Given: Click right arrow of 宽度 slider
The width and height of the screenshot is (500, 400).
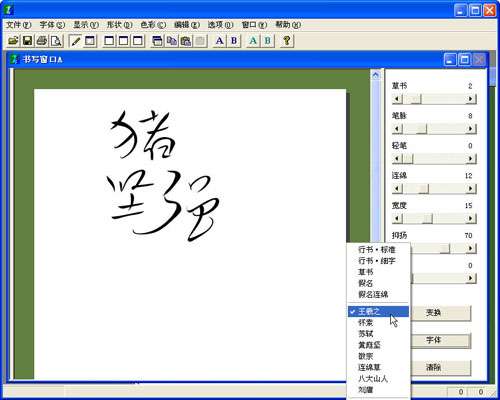Looking at the screenshot, I should [x=470, y=218].
